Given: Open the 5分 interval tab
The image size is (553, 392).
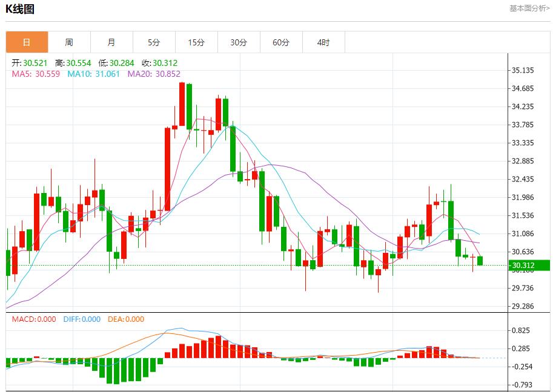Looking at the screenshot, I should coord(154,42).
